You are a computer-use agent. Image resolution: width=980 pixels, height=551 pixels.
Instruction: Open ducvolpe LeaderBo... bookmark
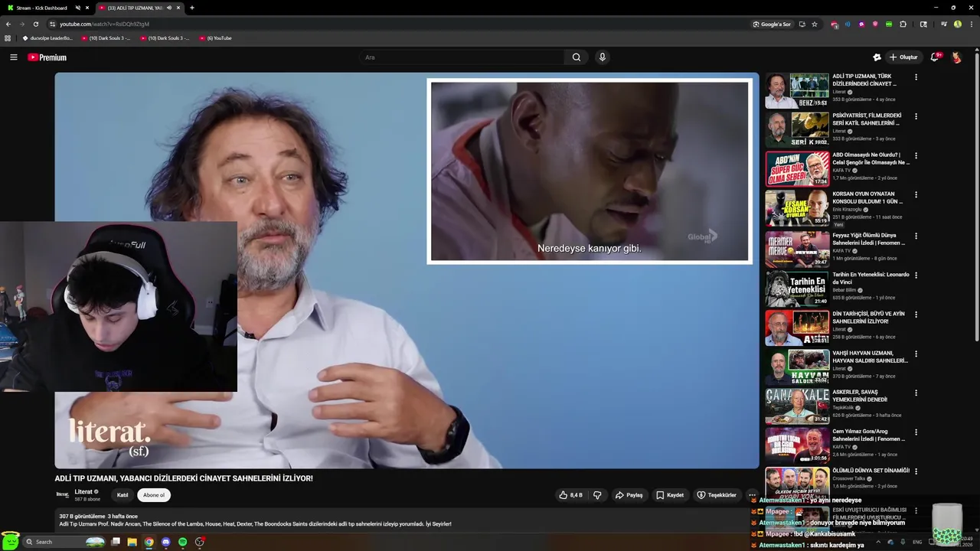pos(47,37)
